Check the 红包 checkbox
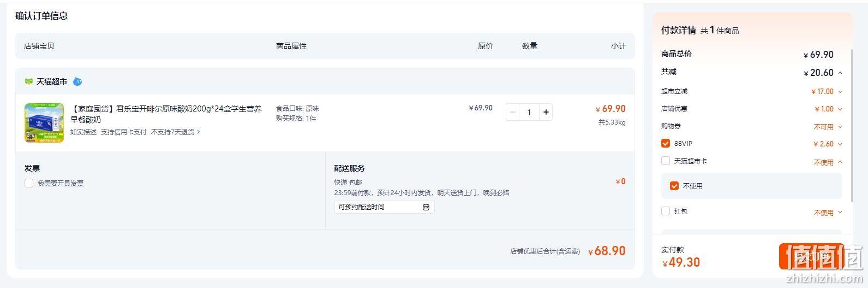Image resolution: width=868 pixels, height=288 pixels. coord(666,211)
